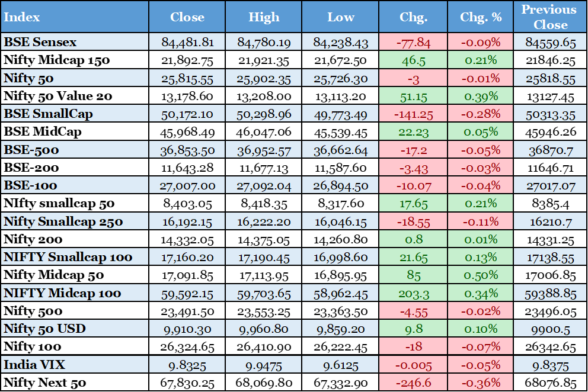The height and width of the screenshot is (392, 588).
Task: Select BSE-500 high value 36,952.57
Action: (264, 150)
